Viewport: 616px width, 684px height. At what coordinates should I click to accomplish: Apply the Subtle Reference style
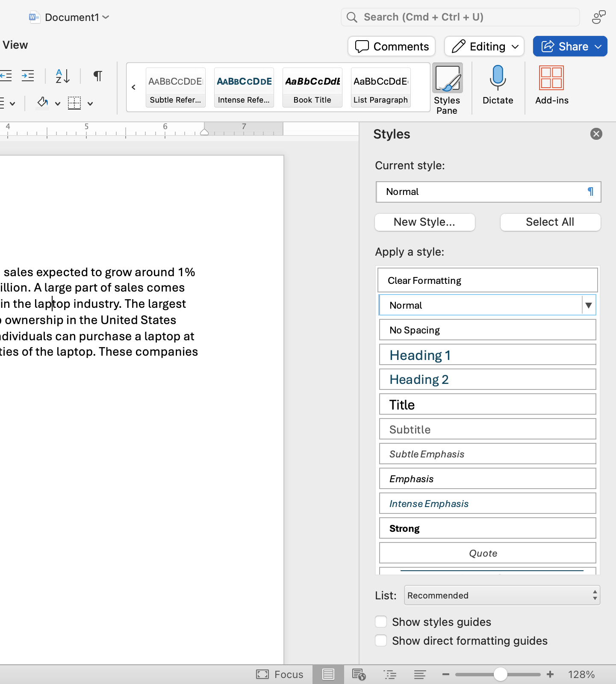[x=176, y=87]
